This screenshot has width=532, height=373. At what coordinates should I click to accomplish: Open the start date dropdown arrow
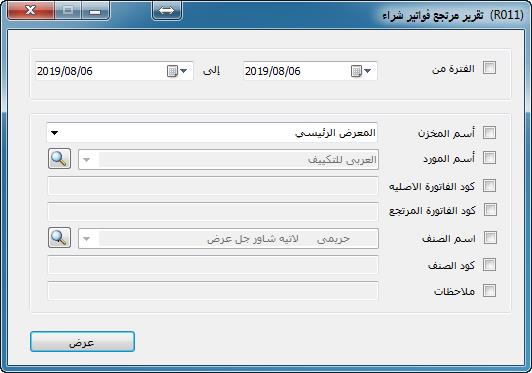[x=367, y=71]
